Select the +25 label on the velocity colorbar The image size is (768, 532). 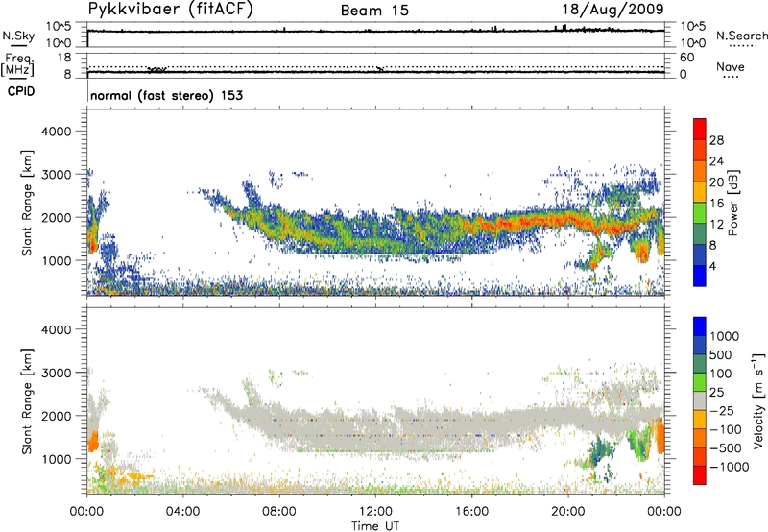pyautogui.click(x=717, y=393)
